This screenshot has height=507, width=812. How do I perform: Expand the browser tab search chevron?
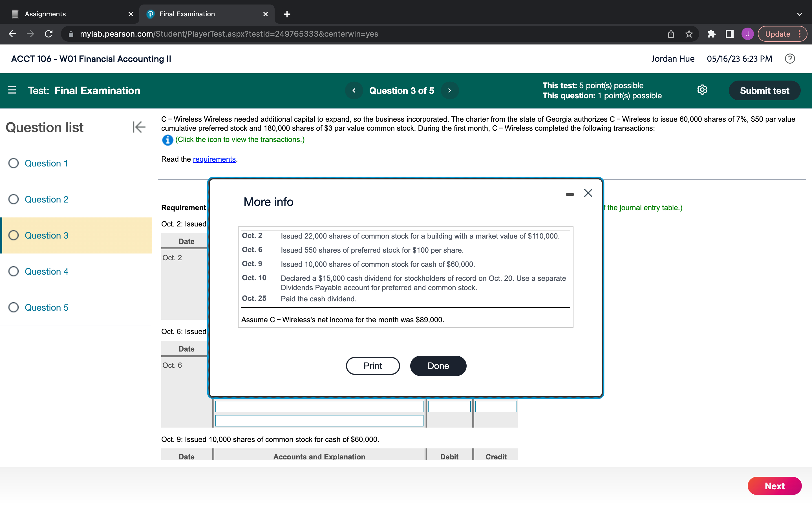(799, 14)
